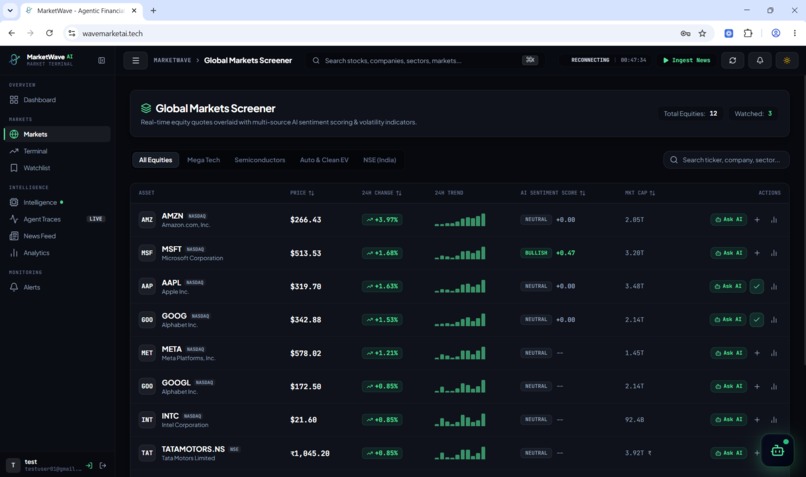Click the logout icon in sidebar footer
The width and height of the screenshot is (806, 477).
click(x=103, y=465)
